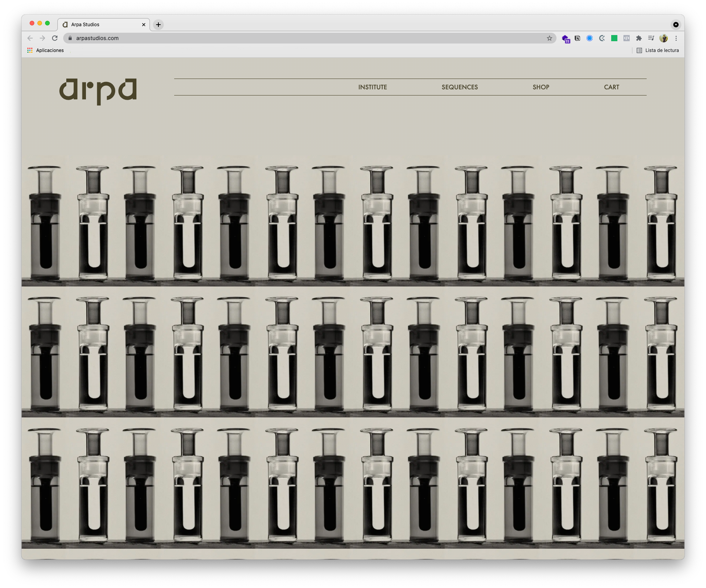
Task: Click the green square extension icon
Action: [614, 38]
